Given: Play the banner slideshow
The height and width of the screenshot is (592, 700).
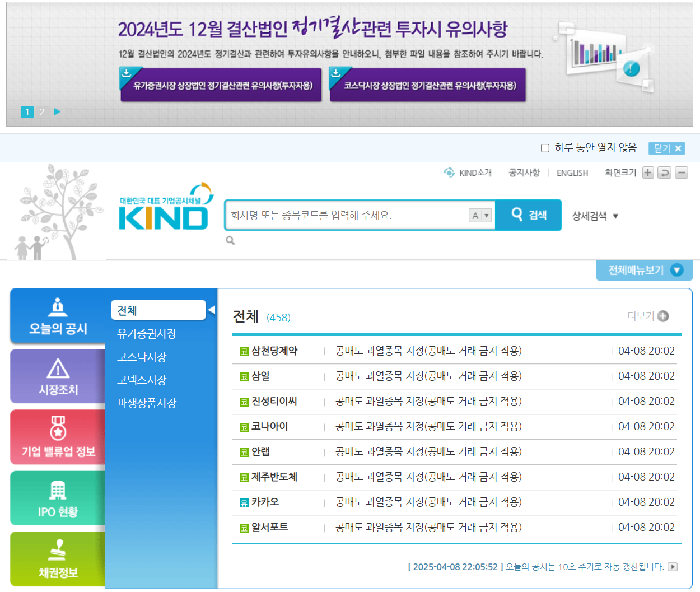Looking at the screenshot, I should pos(57,111).
